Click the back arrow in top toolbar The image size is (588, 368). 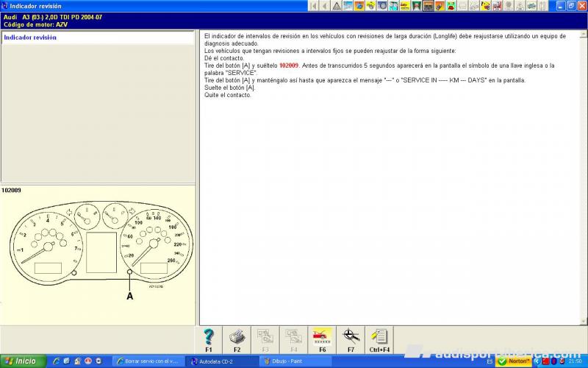pyautogui.click(x=325, y=6)
